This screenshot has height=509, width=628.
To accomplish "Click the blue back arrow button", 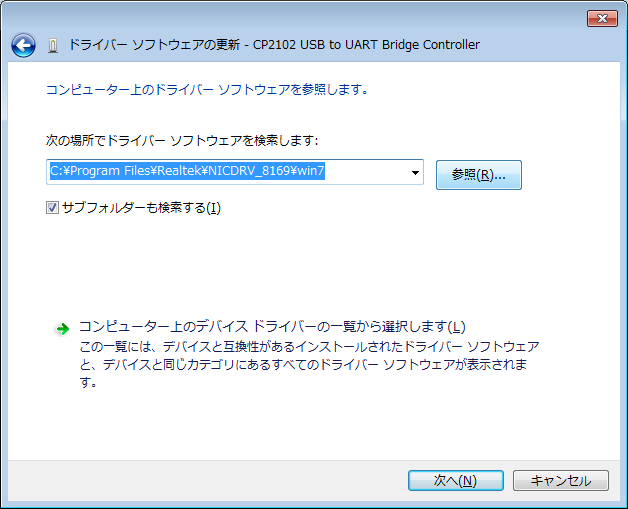I will coord(23,45).
